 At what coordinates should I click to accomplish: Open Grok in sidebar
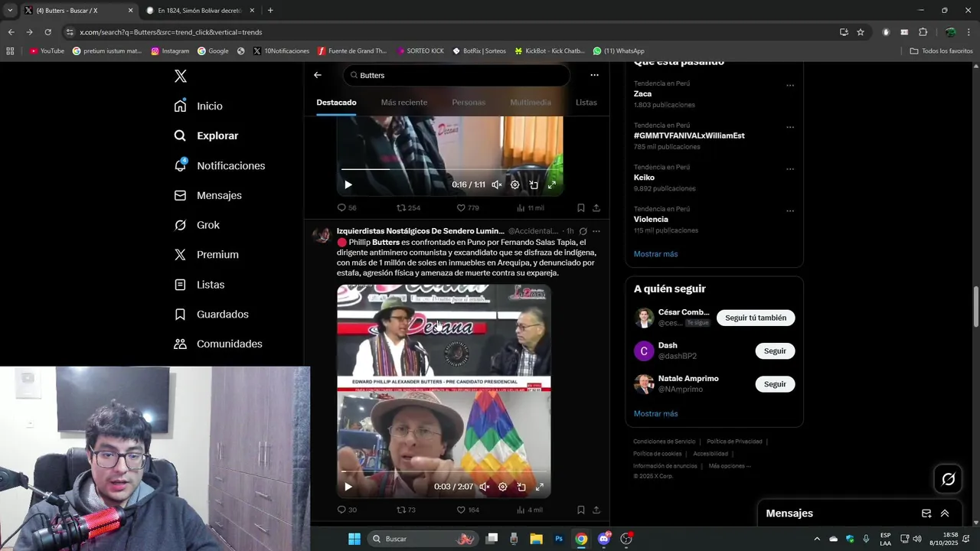(x=197, y=225)
